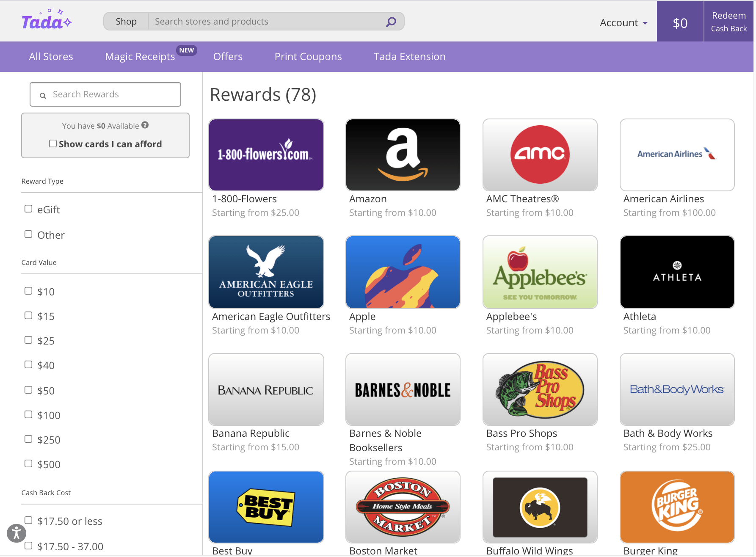Open the Amazon gift card image
Image resolution: width=756 pixels, height=557 pixels.
[403, 155]
